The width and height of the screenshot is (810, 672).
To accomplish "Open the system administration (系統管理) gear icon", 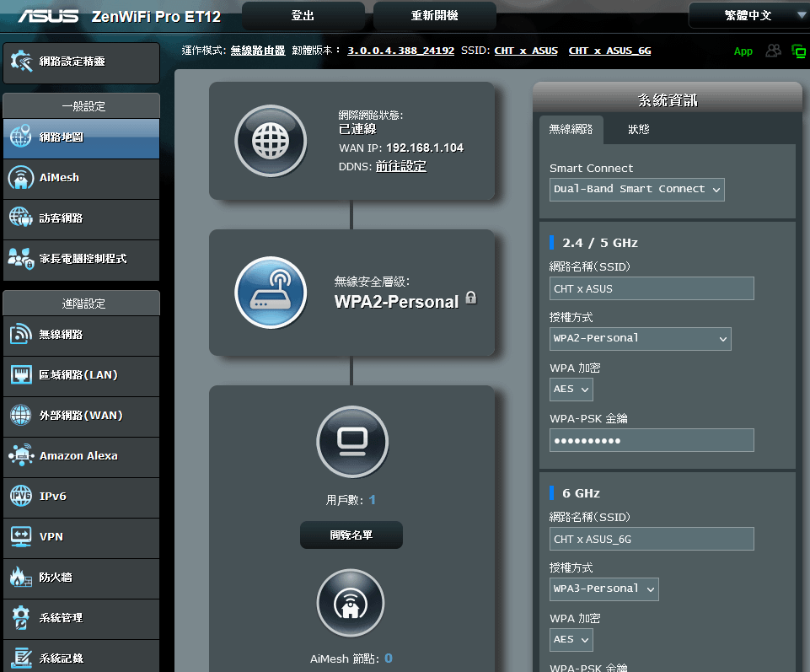I will click(21, 618).
